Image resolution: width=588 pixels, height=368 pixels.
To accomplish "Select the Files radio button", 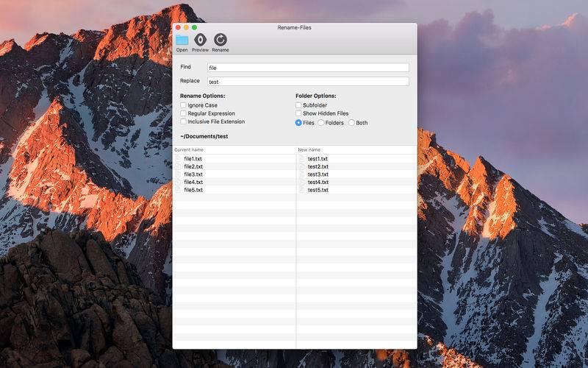I will (x=298, y=123).
